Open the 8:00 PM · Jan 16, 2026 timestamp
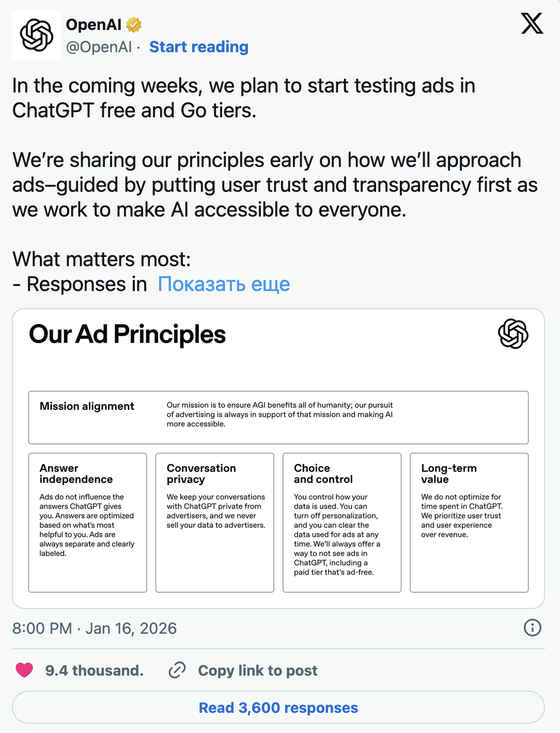Image resolution: width=560 pixels, height=733 pixels. [x=95, y=628]
